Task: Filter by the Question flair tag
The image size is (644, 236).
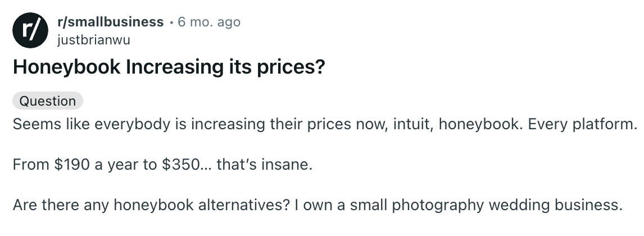Action: coord(48,101)
